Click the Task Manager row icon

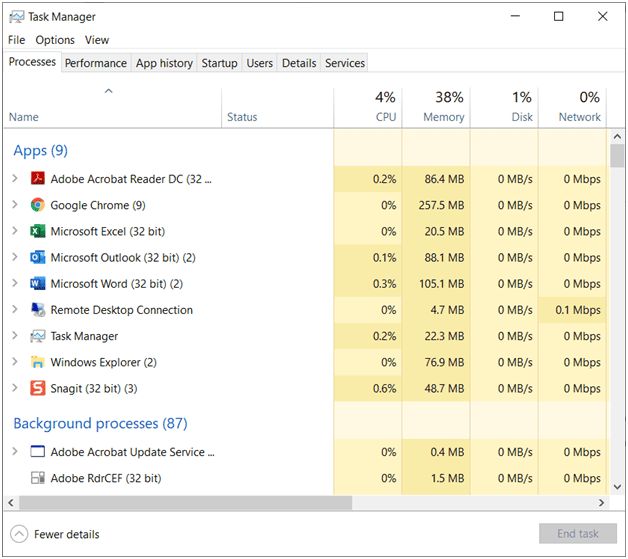(x=38, y=336)
